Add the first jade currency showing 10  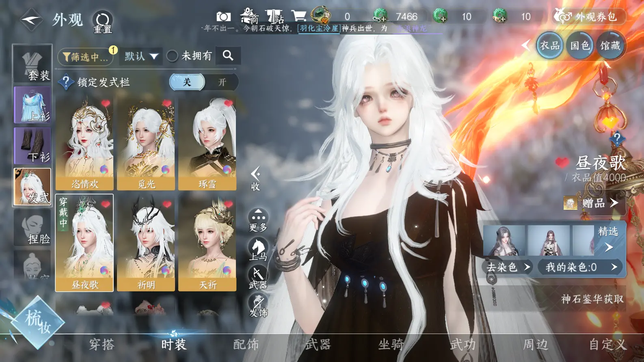pyautogui.click(x=440, y=16)
